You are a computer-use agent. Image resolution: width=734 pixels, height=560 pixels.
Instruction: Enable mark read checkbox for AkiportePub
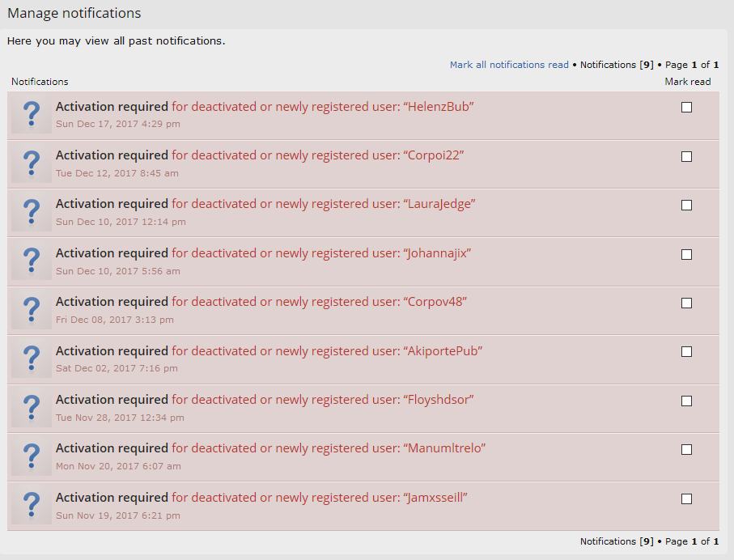(x=686, y=352)
